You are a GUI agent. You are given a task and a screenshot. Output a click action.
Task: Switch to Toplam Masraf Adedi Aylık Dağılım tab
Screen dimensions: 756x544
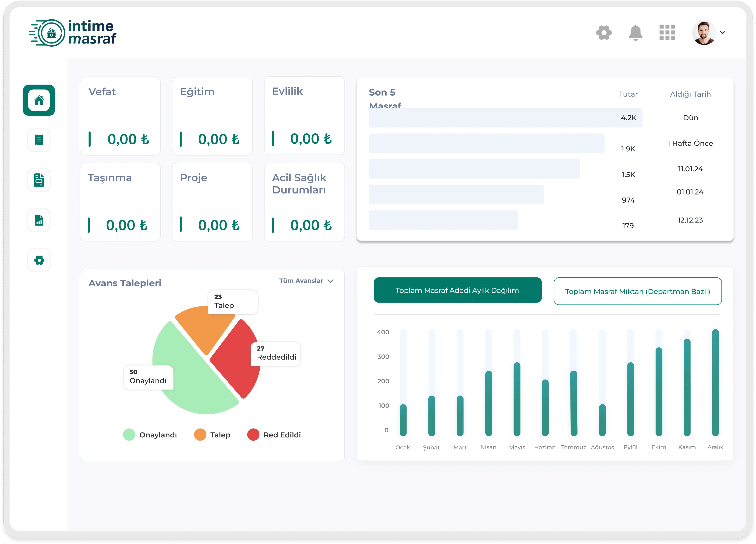coord(457,290)
